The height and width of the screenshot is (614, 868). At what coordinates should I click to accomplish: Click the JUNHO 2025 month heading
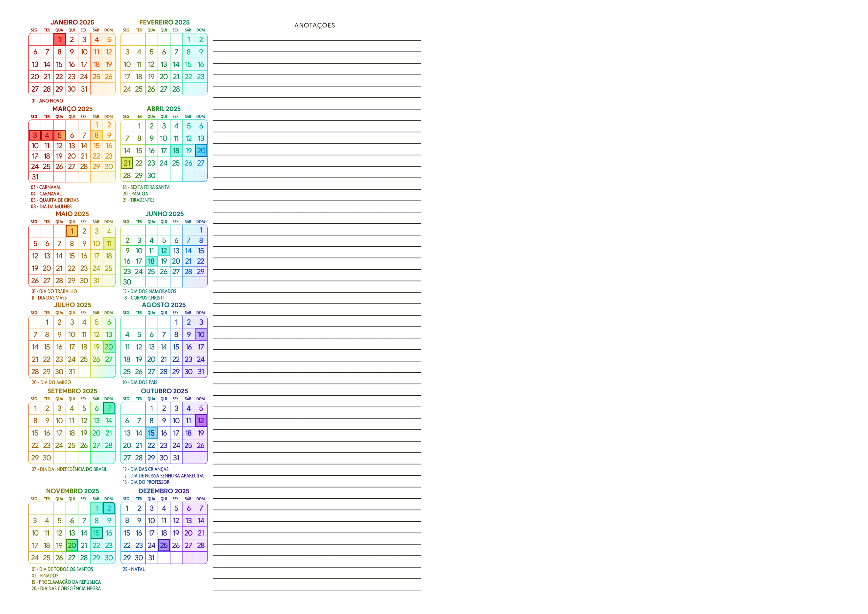165,214
